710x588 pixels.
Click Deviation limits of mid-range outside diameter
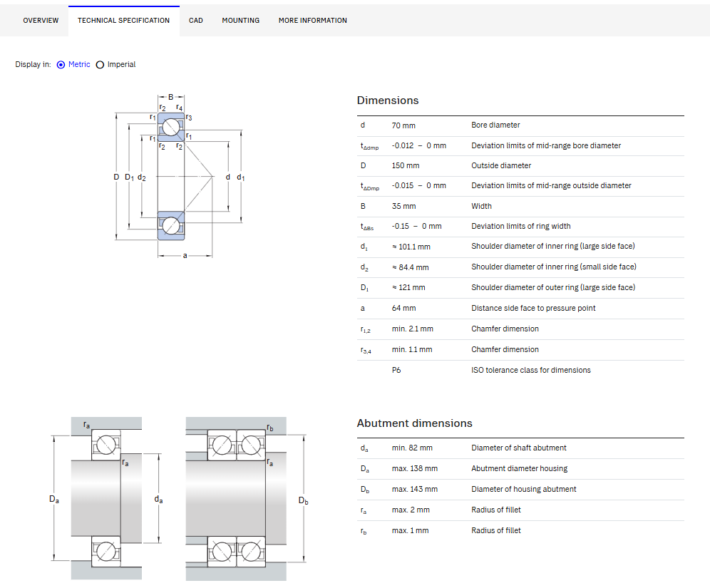(551, 185)
